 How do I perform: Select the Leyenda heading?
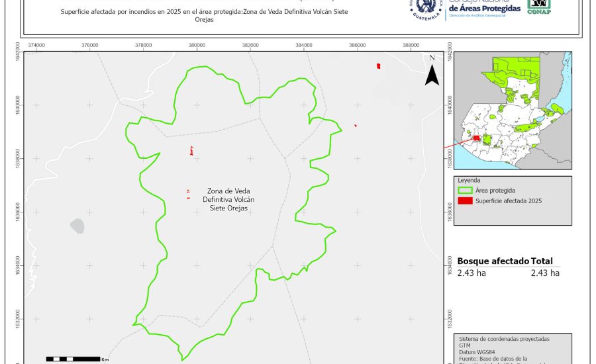pos(469,179)
